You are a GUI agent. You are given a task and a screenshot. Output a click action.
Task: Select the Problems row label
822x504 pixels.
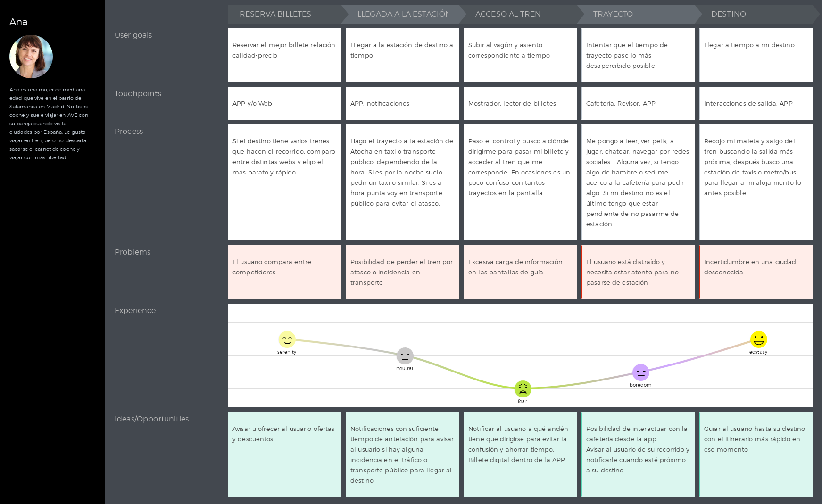point(133,252)
